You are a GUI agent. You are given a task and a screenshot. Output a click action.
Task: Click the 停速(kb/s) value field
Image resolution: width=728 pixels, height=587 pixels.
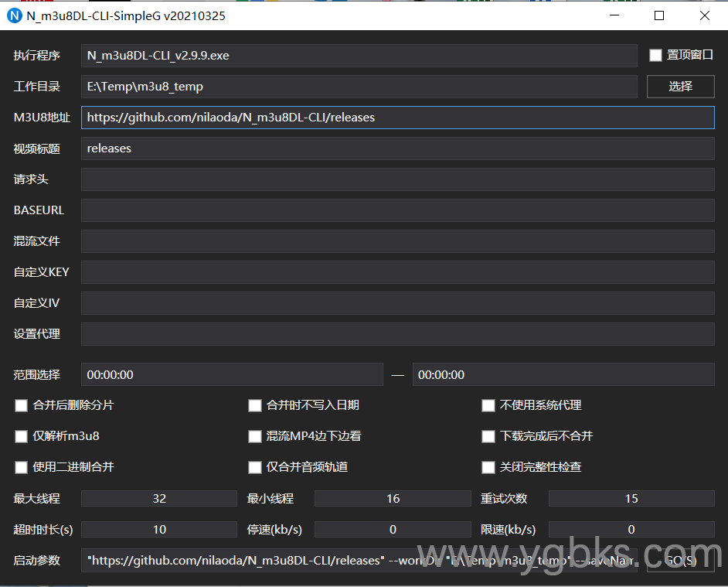coord(393,529)
